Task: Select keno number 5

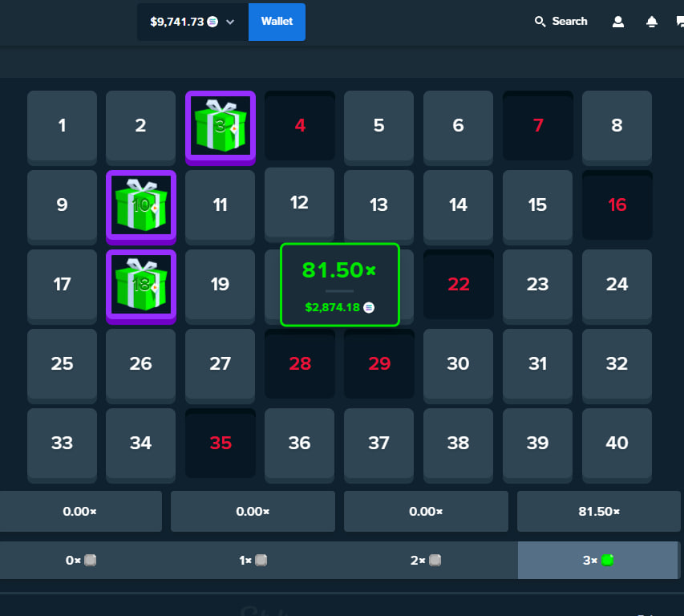Action: 378,126
